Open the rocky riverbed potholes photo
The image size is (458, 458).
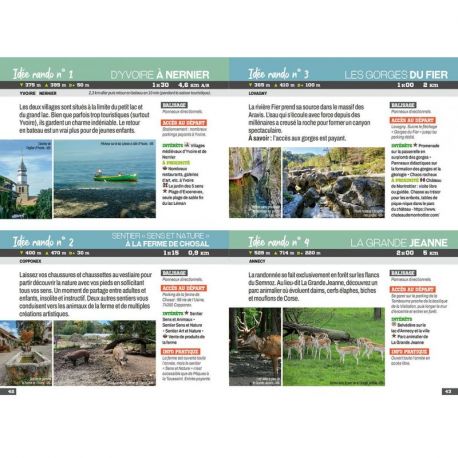pos(334,183)
